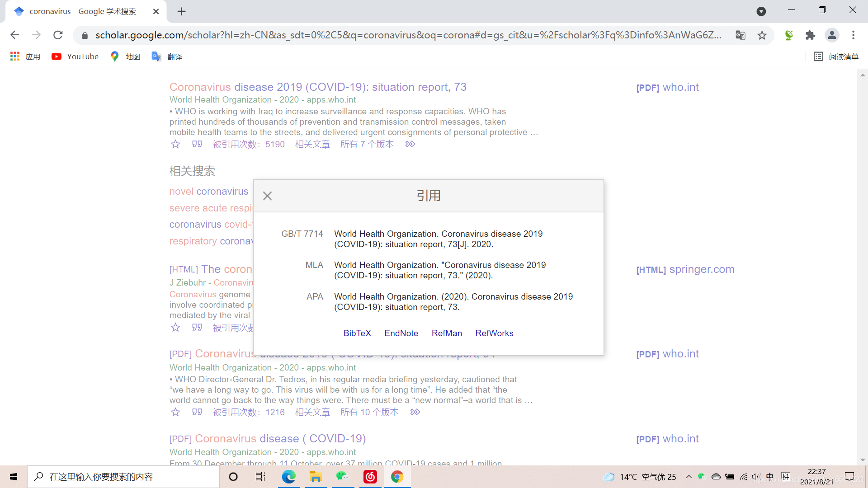Open the Chrome extensions puzzle icon
The height and width of the screenshot is (488, 868).
[810, 35]
